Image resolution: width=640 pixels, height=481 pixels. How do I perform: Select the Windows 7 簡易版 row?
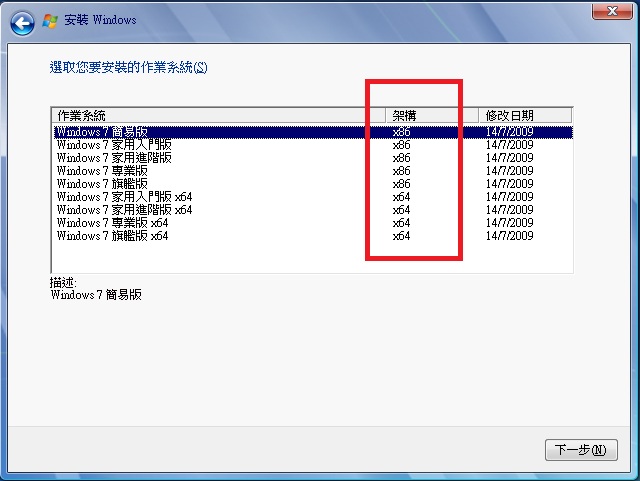[313, 132]
